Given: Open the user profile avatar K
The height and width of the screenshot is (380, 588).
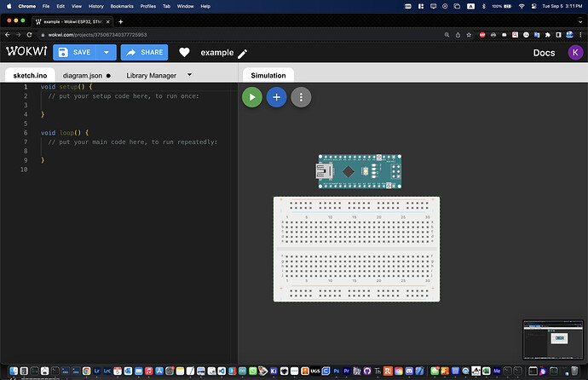Looking at the screenshot, I should tap(575, 53).
